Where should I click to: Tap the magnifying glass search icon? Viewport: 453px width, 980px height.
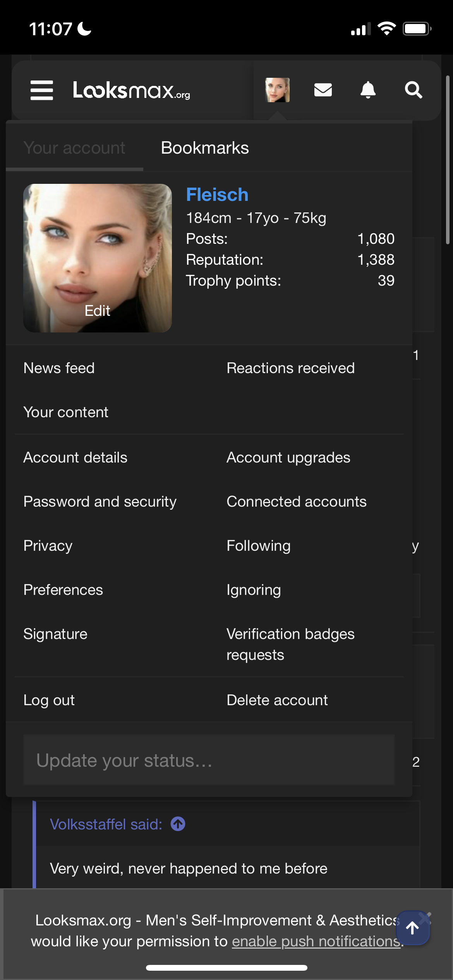click(413, 90)
